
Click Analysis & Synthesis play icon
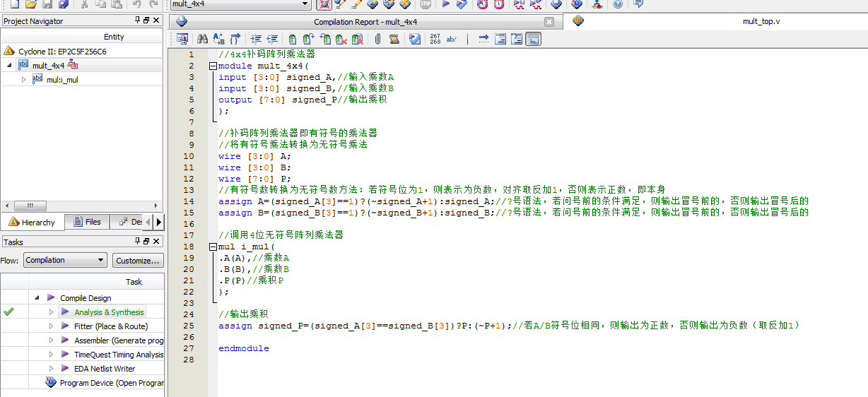(x=65, y=312)
